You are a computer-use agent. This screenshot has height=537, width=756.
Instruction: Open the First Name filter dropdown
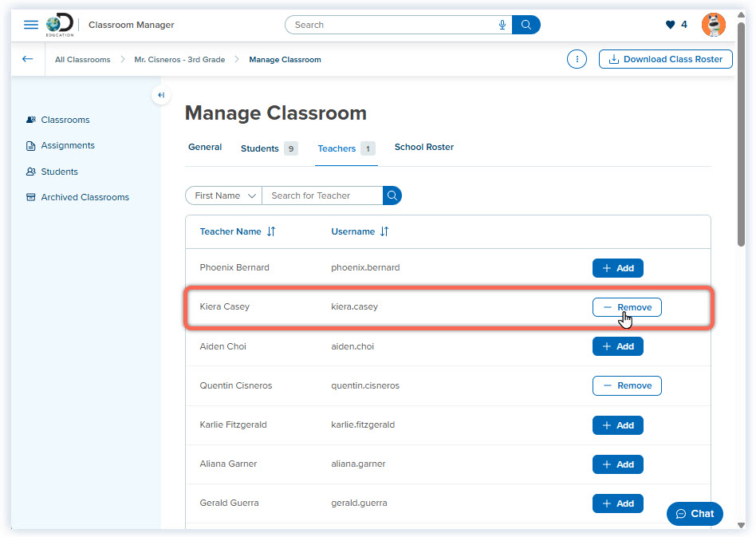coord(222,195)
